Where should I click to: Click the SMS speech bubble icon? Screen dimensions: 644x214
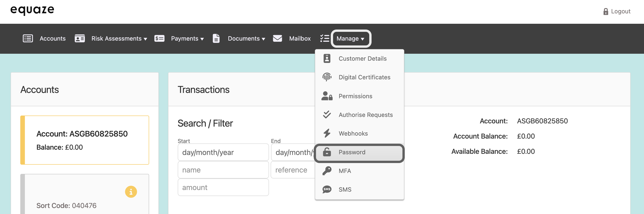coord(327,190)
